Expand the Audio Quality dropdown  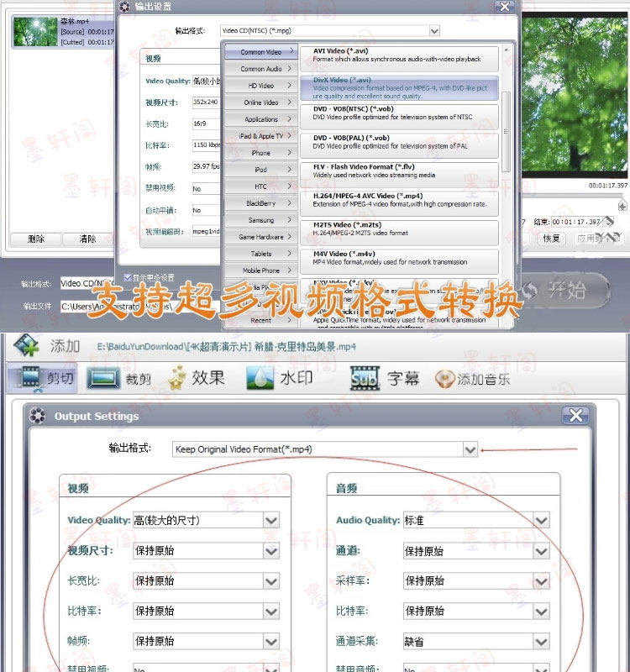[x=541, y=520]
